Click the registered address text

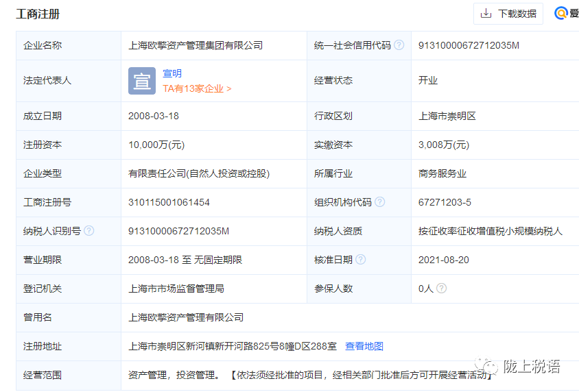232,346
